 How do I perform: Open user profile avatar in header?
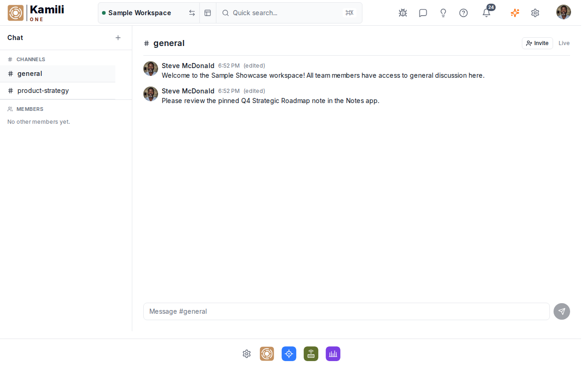coord(564,12)
